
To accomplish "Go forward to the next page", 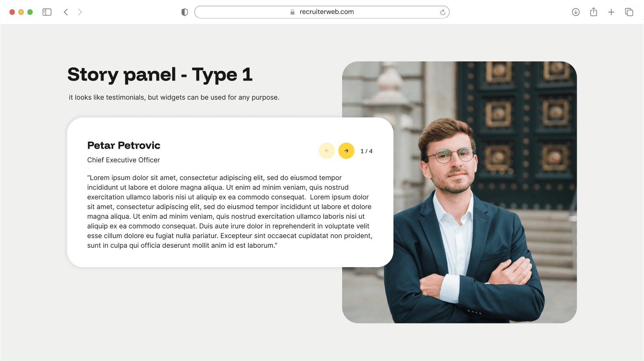I will click(x=80, y=12).
